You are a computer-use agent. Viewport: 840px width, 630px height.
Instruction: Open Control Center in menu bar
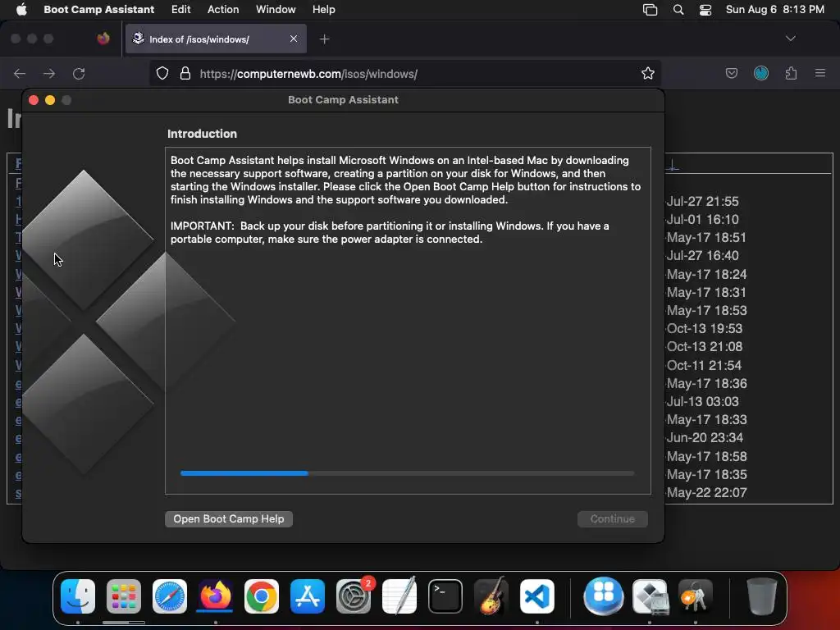(x=705, y=10)
